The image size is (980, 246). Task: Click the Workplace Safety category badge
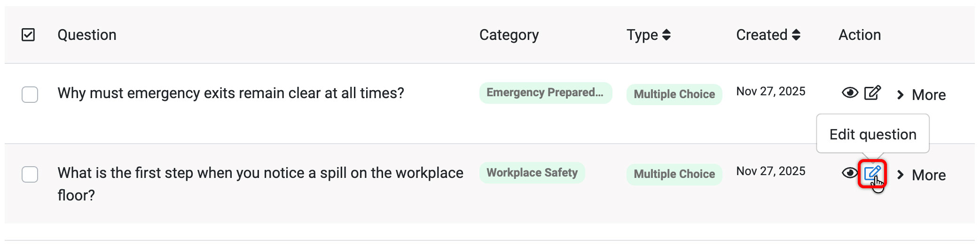pos(532,173)
